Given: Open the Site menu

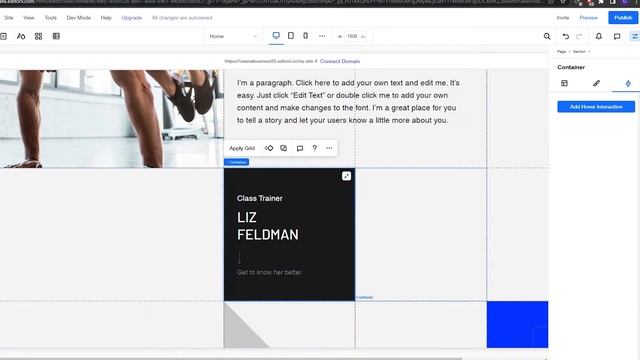Looking at the screenshot, I should (x=9, y=18).
